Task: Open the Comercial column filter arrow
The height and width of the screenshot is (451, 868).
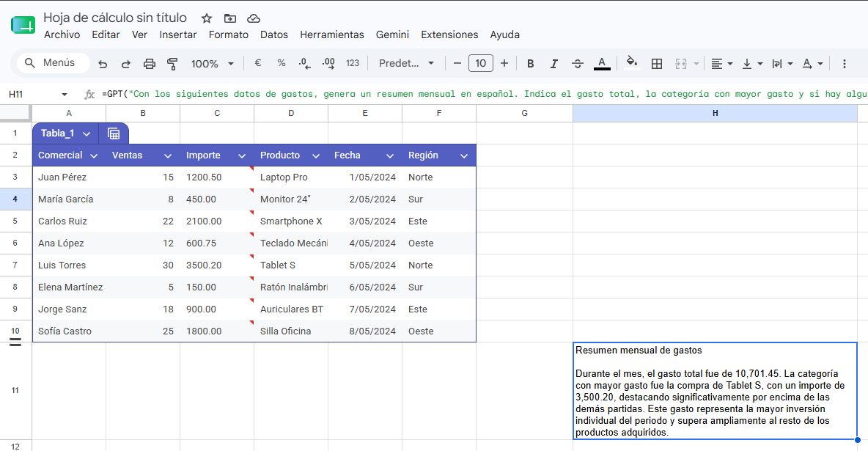Action: click(x=94, y=155)
